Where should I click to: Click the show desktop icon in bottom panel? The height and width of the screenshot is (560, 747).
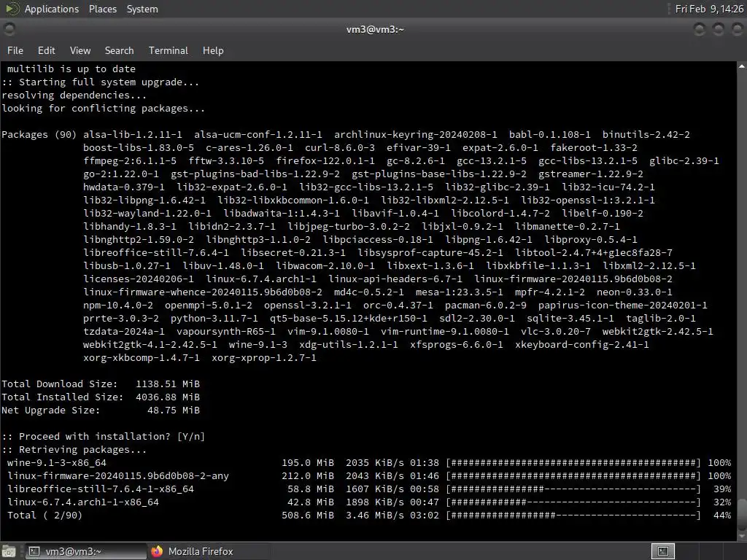click(x=9, y=551)
